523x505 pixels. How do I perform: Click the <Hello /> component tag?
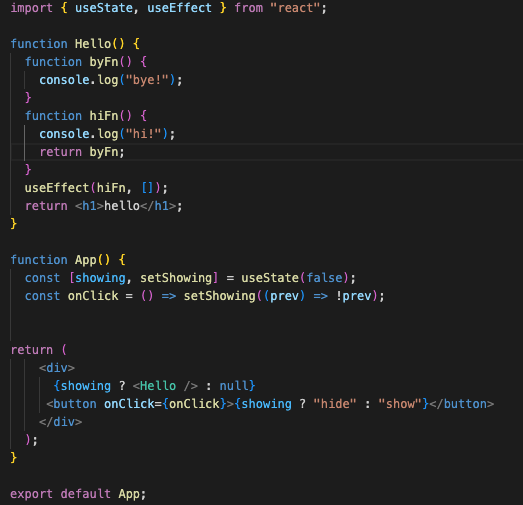click(165, 386)
